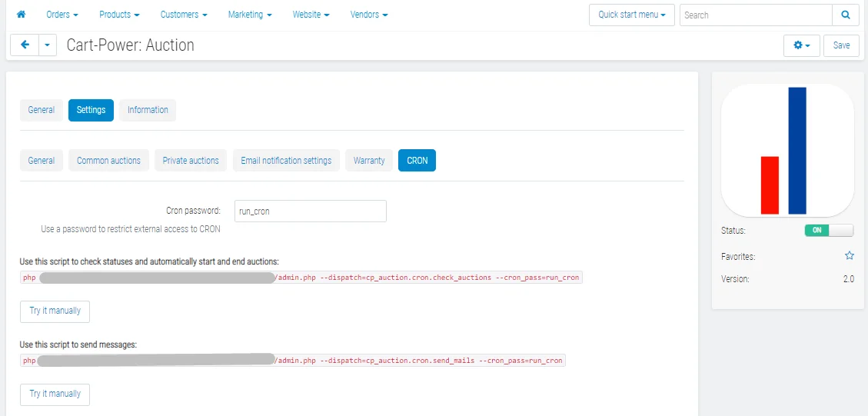Click the Cron password label

(193, 211)
